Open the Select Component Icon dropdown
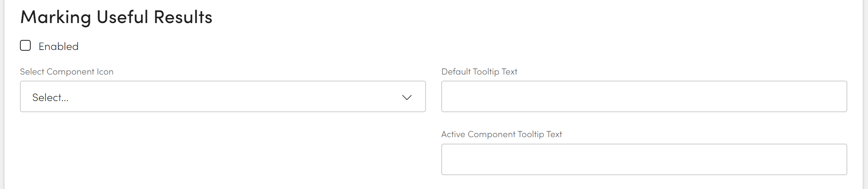This screenshot has width=868, height=189. coord(223,96)
